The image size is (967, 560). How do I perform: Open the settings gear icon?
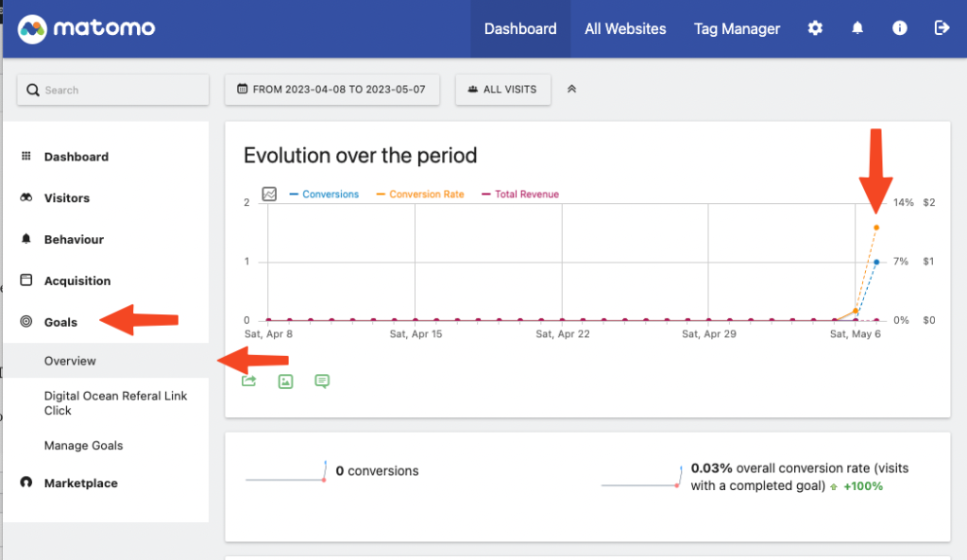coord(815,28)
